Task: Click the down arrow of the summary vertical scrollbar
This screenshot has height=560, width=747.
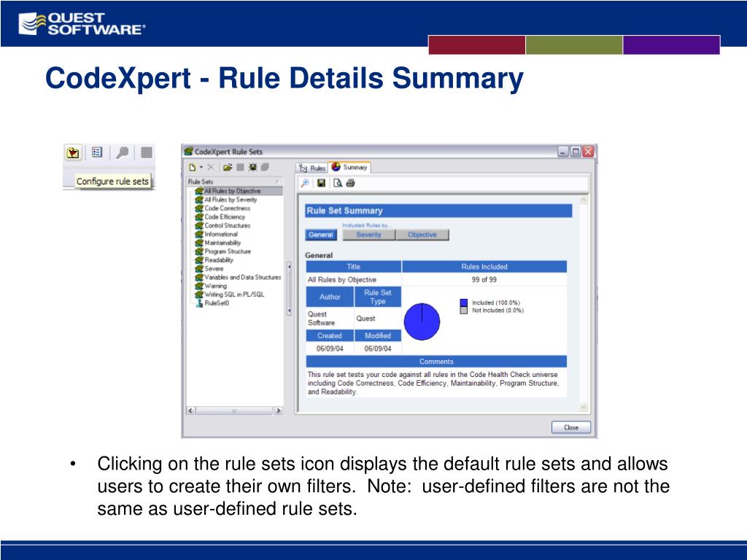Action: [583, 407]
